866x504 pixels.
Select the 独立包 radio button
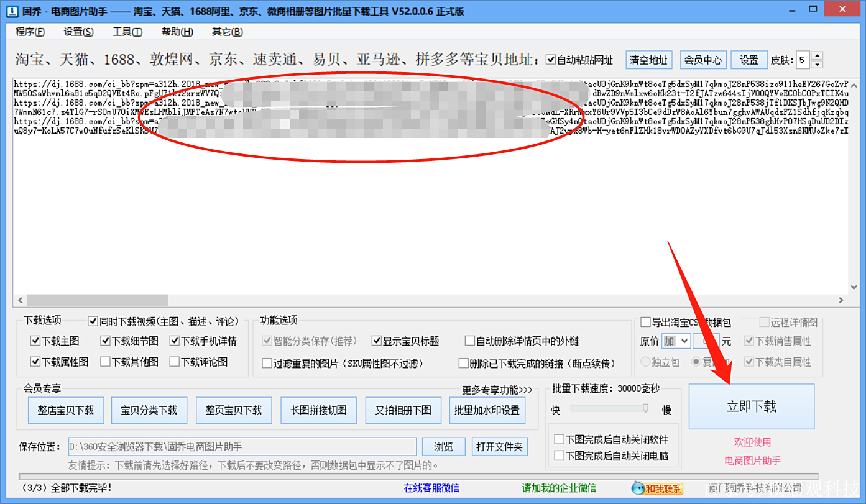click(645, 362)
